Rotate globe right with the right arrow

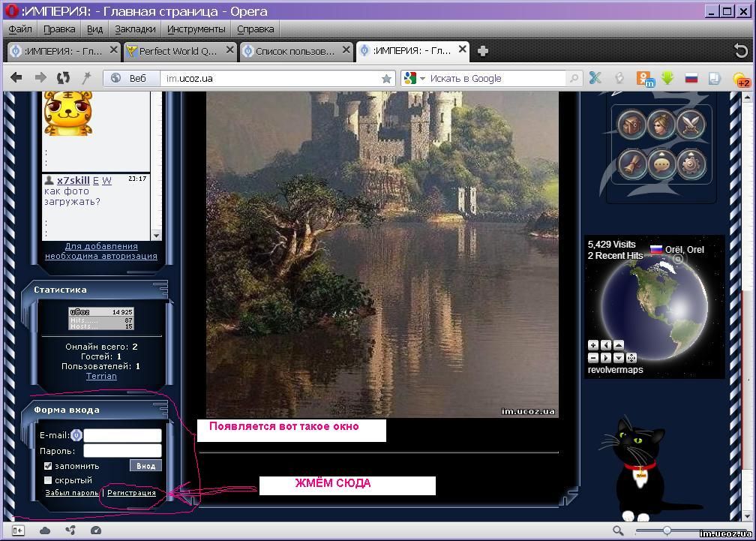point(606,358)
